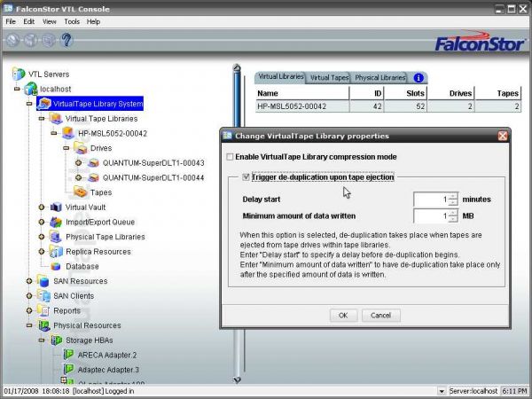Click tree panel scroll-up arrow
The height and width of the screenshot is (399, 532).
tap(237, 67)
